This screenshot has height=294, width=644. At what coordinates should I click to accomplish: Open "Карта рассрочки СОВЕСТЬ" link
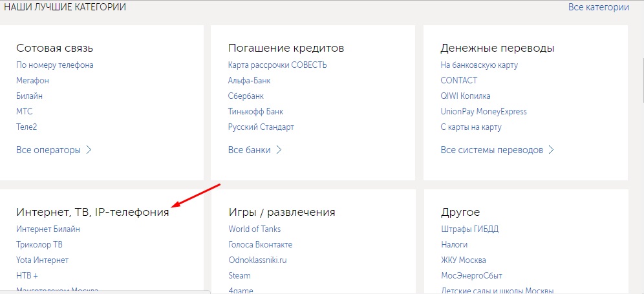277,65
